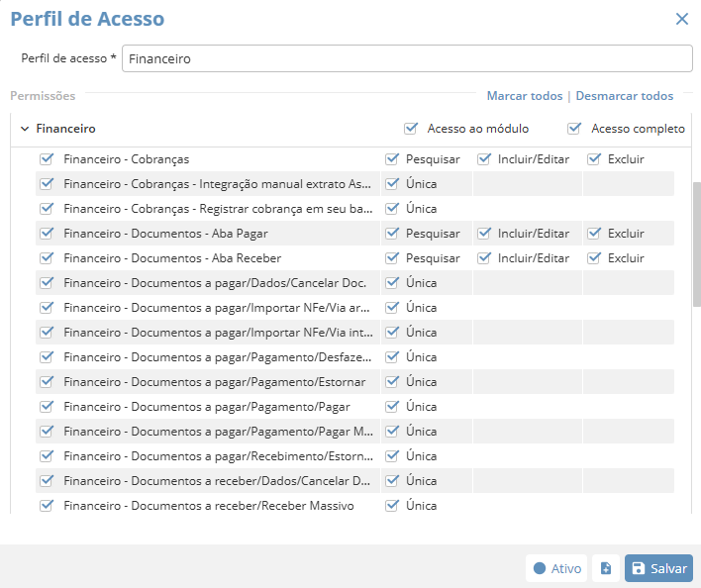Uncheck the Acesso completo checkbox
This screenshot has height=588, width=701.
[574, 129]
